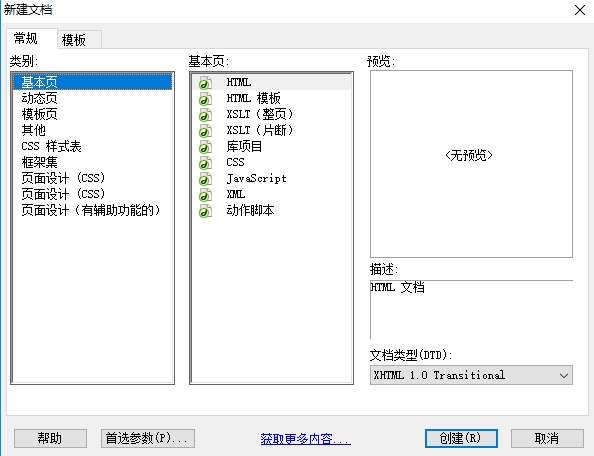594x456 pixels.
Task: Switch to the 模板 tab
Action: coord(75,40)
